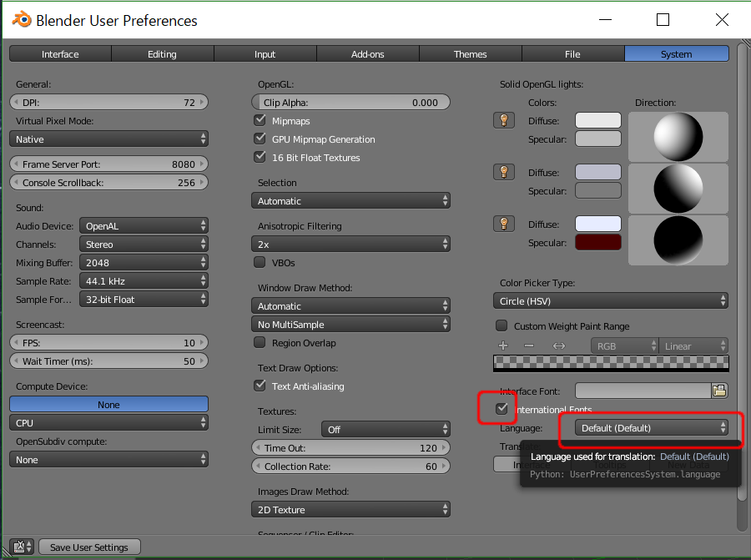
Task: Increase screencast FPS with its right arrow
Action: (202, 343)
